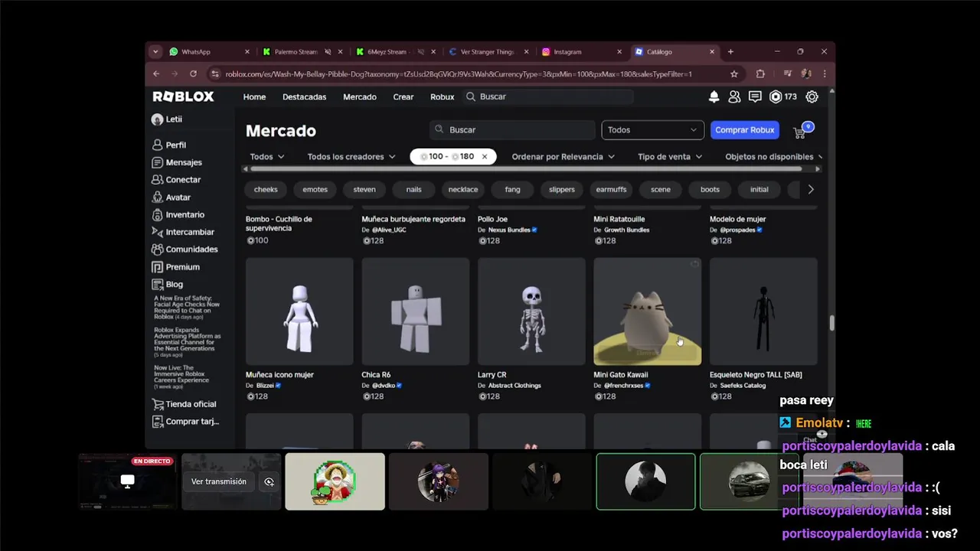Screen dimensions: 980x551
Task: Click the top Roblox search field
Action: [x=549, y=97]
